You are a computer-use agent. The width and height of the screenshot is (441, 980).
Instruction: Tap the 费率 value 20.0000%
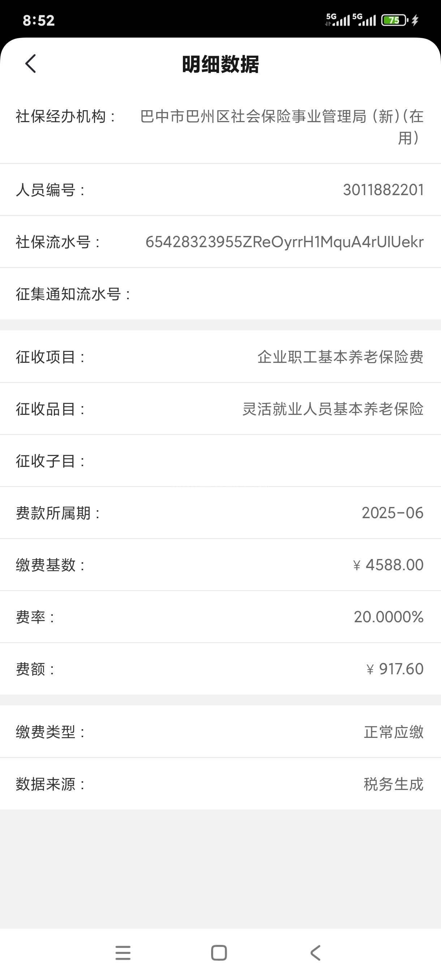[x=389, y=617]
